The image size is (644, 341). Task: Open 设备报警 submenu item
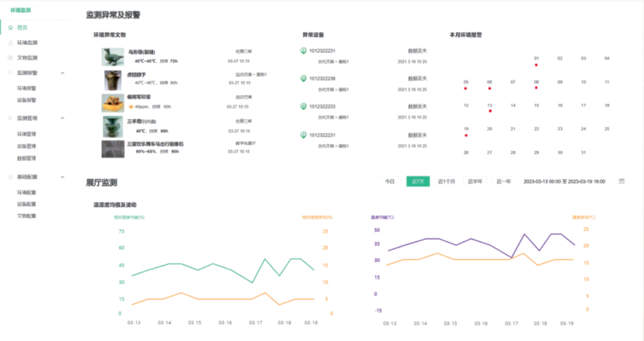coord(27,100)
